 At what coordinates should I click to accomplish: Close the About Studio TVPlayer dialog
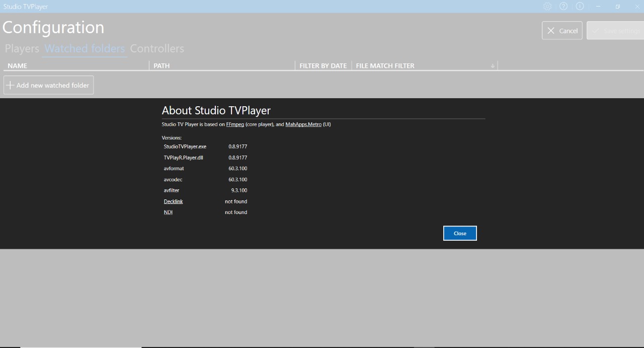(x=459, y=233)
